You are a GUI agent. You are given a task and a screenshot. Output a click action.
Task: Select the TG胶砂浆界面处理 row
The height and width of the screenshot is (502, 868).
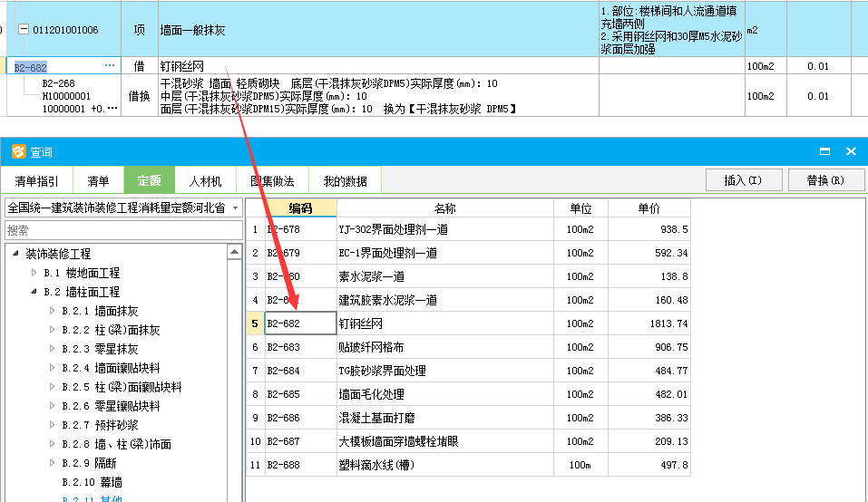(x=468, y=371)
